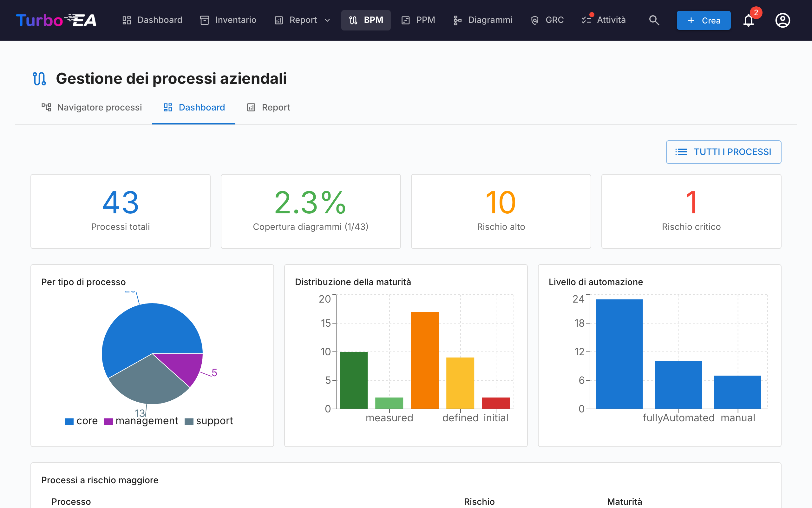
Task: Click the Processo column header
Action: [x=71, y=502]
